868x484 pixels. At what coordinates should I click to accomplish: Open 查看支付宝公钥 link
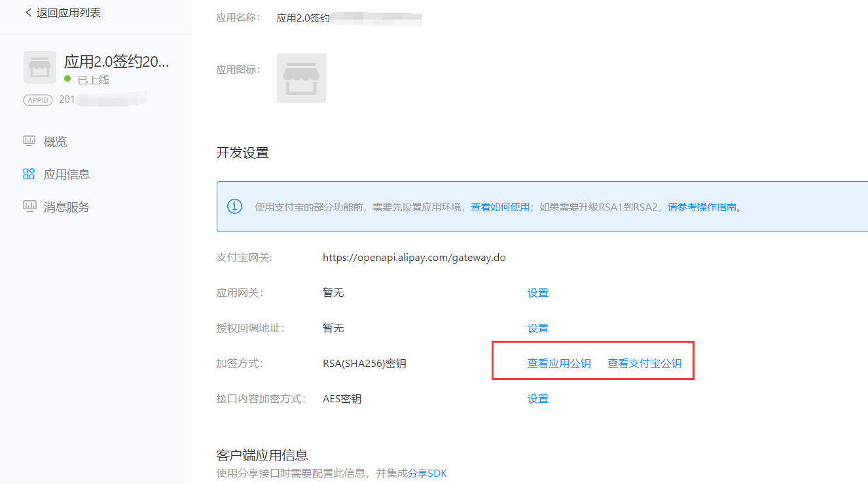coord(644,364)
